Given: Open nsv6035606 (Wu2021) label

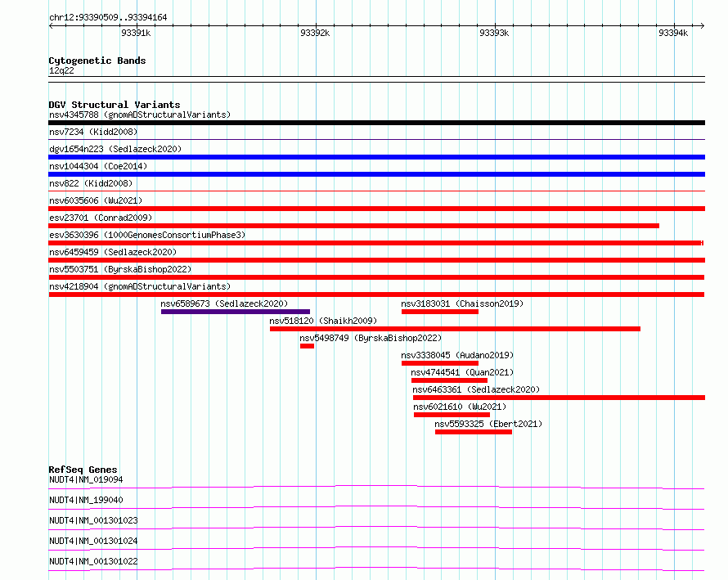Looking at the screenshot, I should coord(96,200).
